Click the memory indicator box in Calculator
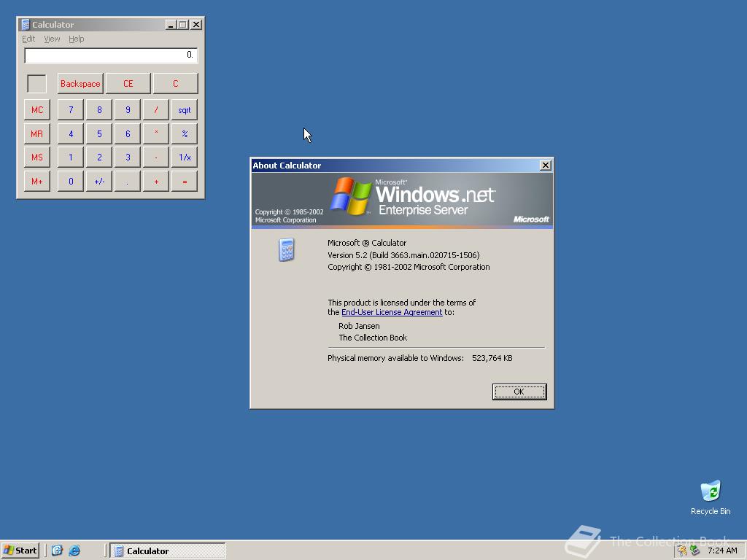 (x=36, y=84)
